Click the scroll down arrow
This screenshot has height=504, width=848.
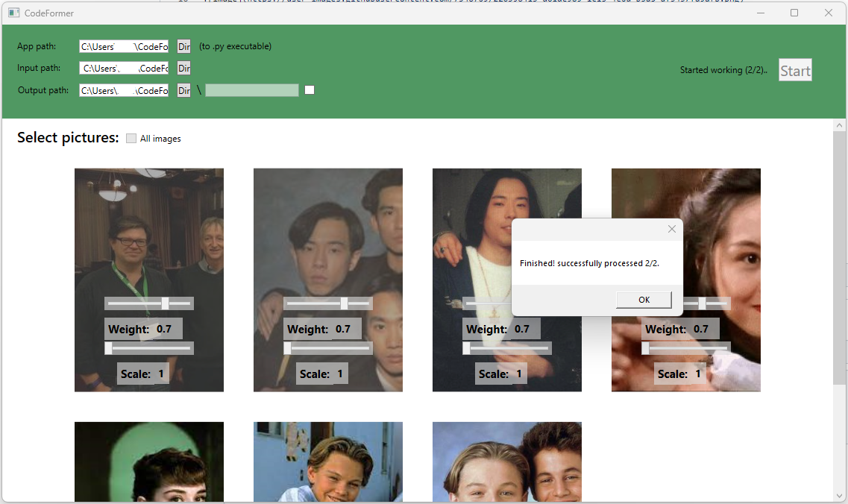point(839,495)
